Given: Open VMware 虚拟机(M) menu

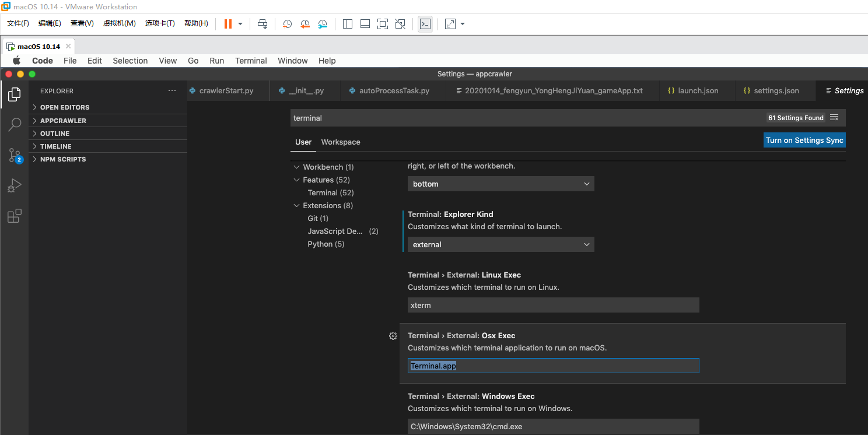Looking at the screenshot, I should (x=120, y=23).
